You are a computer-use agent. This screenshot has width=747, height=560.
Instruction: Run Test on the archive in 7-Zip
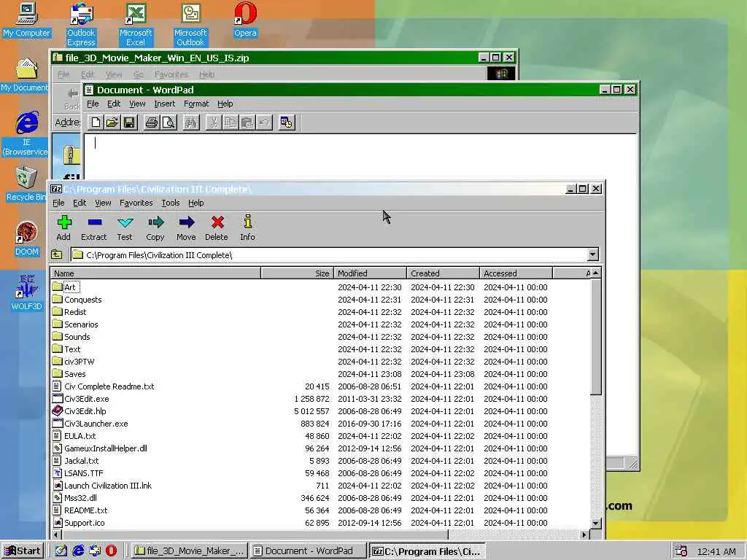[x=125, y=228]
